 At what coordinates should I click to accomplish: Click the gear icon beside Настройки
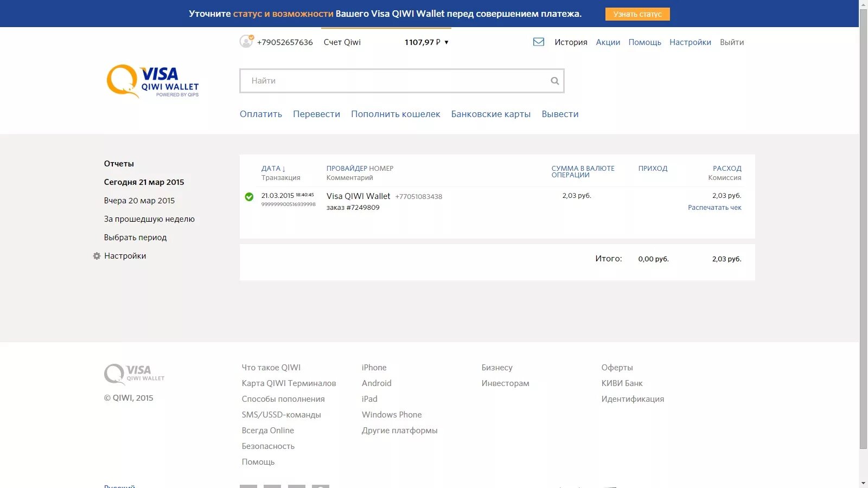click(97, 256)
